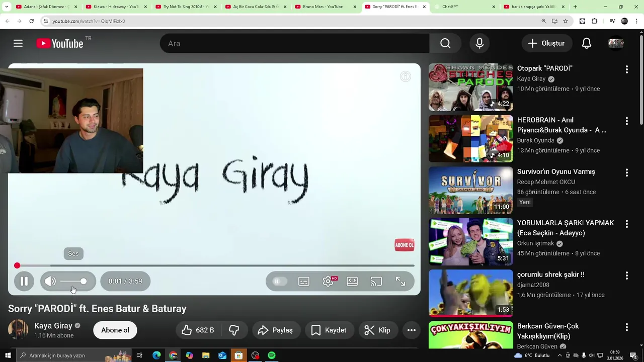Switch to harika arapça şarkı tab
Screen dimensions: 644x362
pos(533,7)
